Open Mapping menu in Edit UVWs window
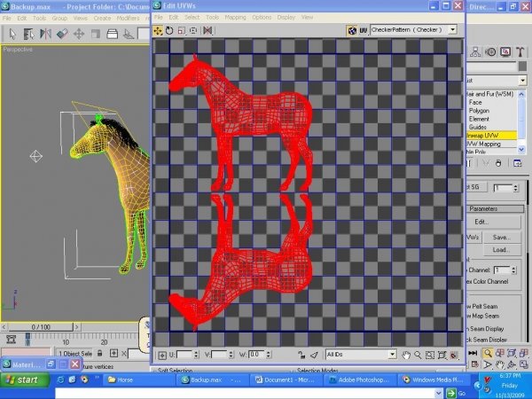This screenshot has width=532, height=399. (235, 18)
